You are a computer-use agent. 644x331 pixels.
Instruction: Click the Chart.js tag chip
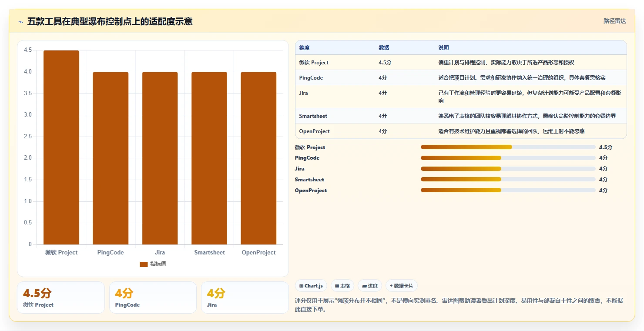click(x=311, y=286)
